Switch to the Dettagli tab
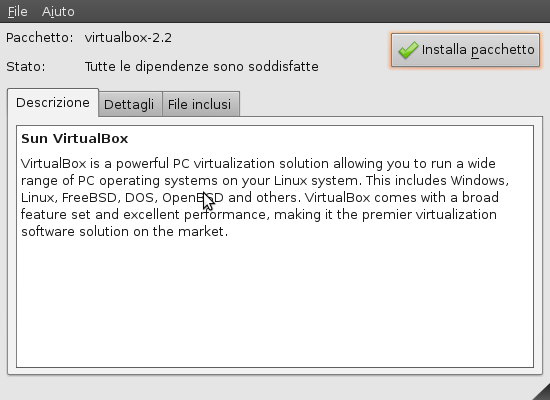 129,105
